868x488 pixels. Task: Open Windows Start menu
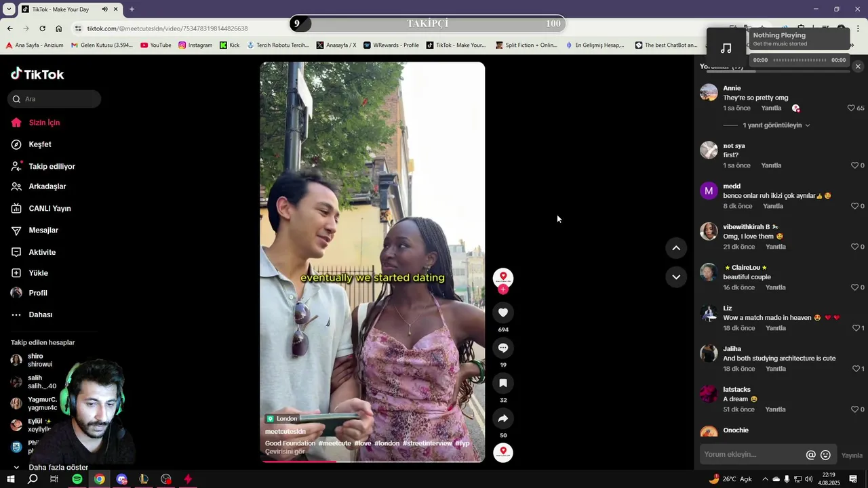point(10,479)
